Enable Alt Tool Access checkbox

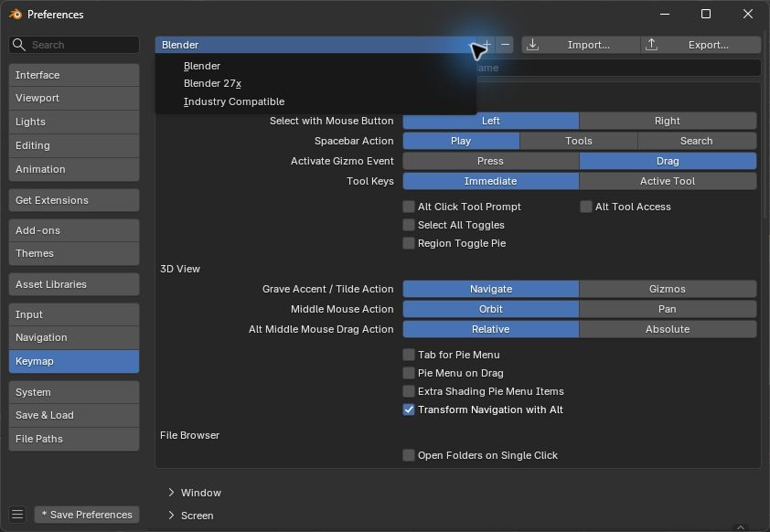(586, 207)
